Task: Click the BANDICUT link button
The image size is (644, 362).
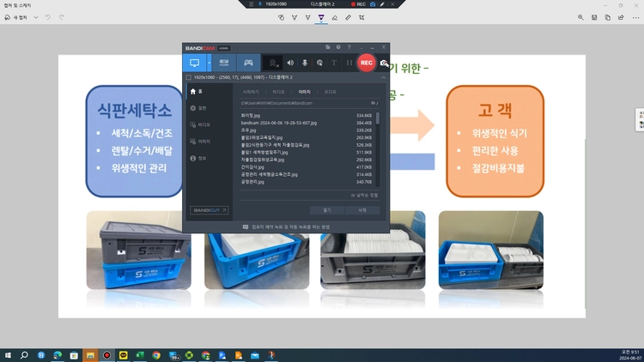Action: (x=209, y=210)
